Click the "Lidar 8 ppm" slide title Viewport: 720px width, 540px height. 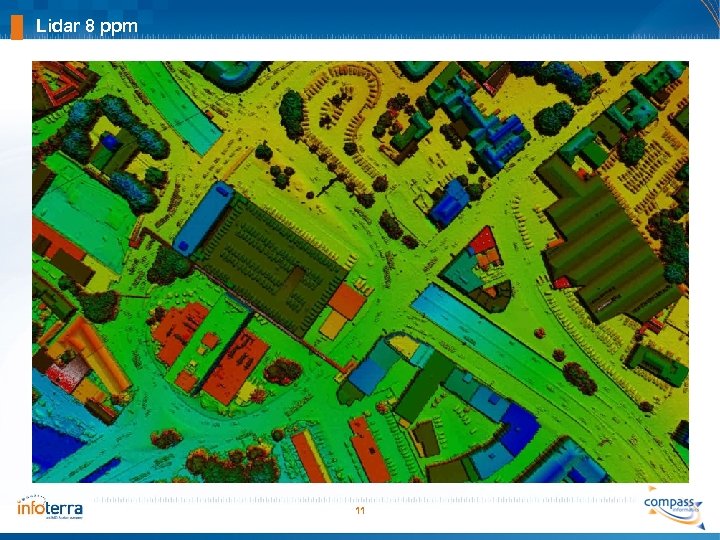click(87, 26)
